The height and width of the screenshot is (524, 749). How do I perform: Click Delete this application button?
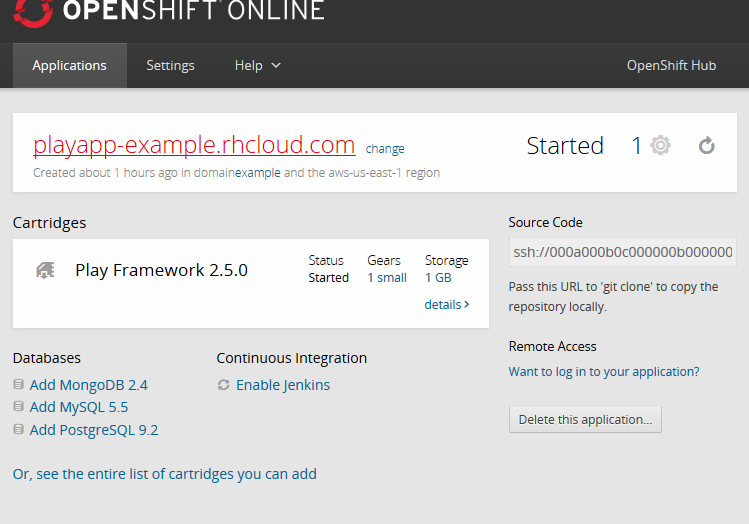point(585,419)
